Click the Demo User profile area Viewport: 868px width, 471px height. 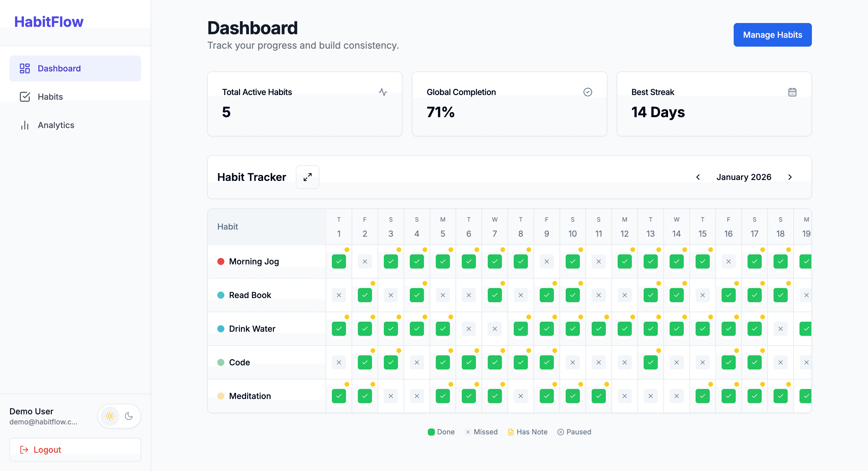[44, 416]
